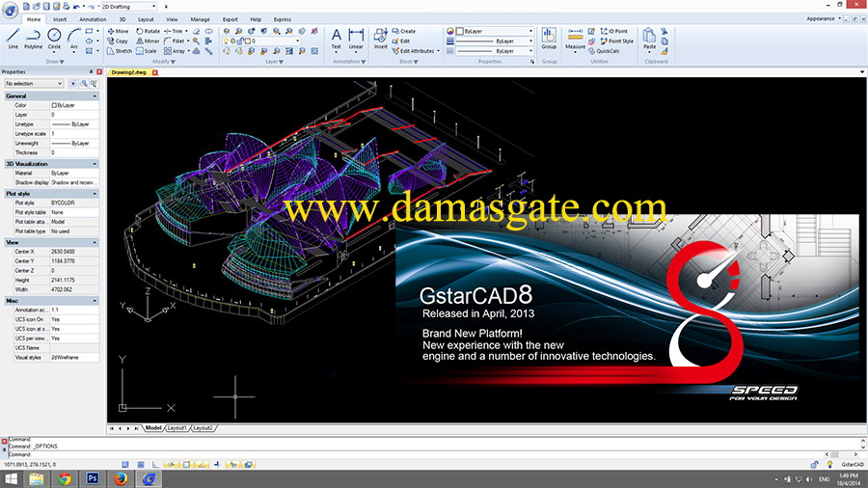This screenshot has width=868, height=488.
Task: Click Create block
Action: pos(403,32)
